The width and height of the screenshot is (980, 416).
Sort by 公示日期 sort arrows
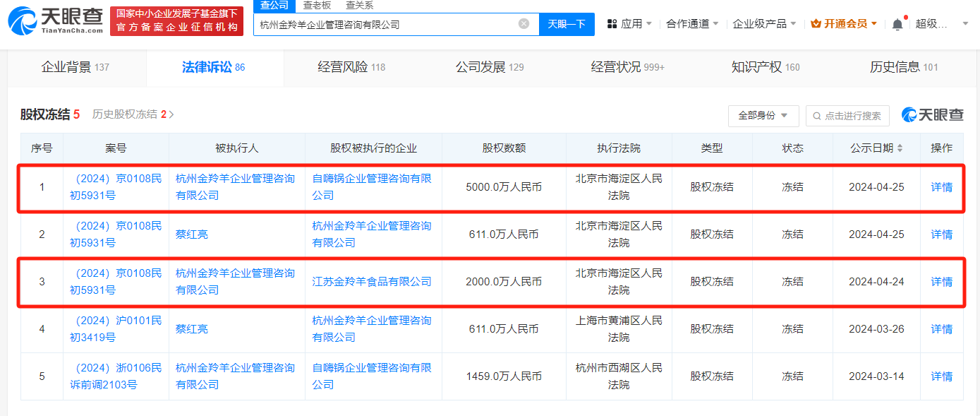[x=900, y=148]
